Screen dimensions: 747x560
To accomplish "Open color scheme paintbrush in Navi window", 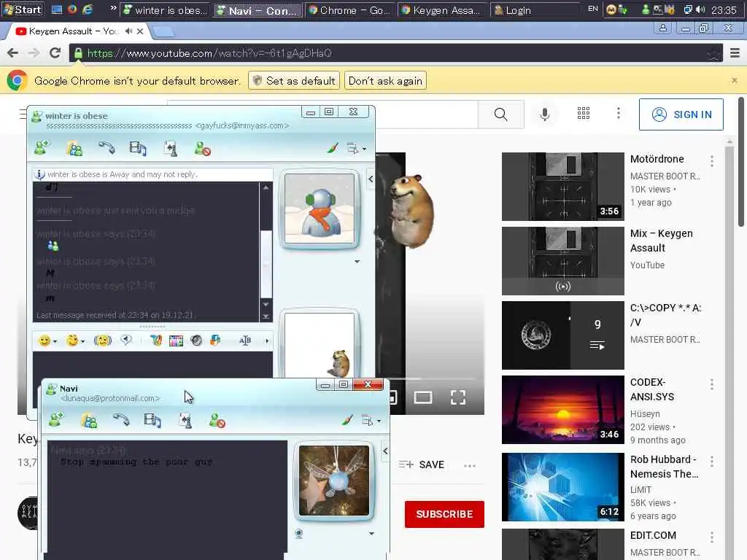I will click(x=347, y=420).
